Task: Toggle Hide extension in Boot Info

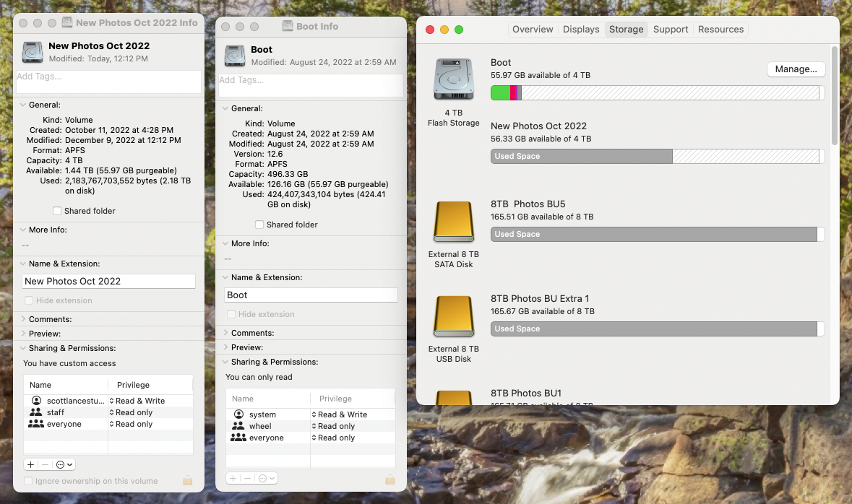Action: point(231,314)
